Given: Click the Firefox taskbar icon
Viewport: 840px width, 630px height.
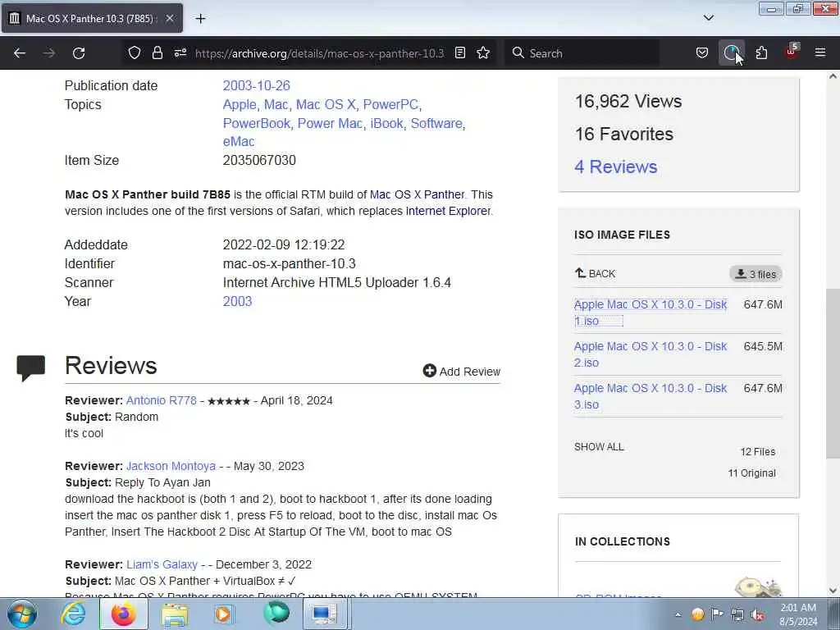Looking at the screenshot, I should 123,614.
